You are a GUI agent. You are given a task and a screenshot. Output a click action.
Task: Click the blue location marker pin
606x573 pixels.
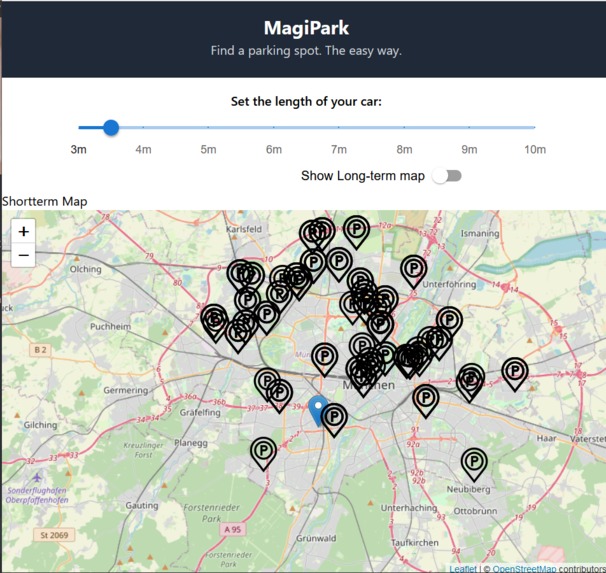316,410
